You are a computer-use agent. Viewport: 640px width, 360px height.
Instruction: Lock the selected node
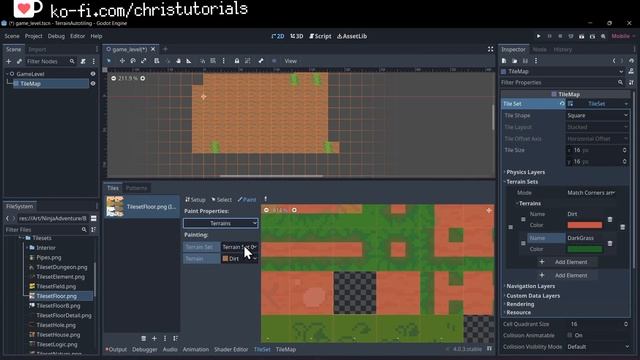237,61
